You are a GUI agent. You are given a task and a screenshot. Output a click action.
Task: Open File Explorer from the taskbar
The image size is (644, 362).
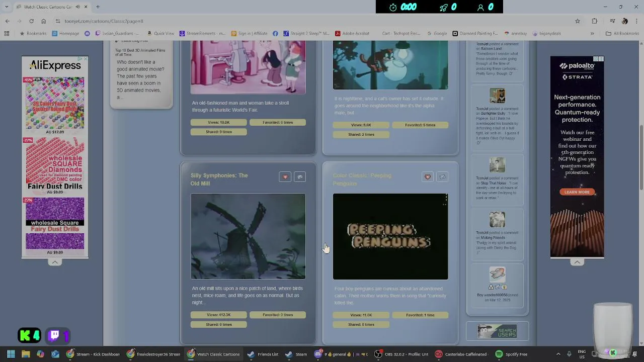[26, 354]
